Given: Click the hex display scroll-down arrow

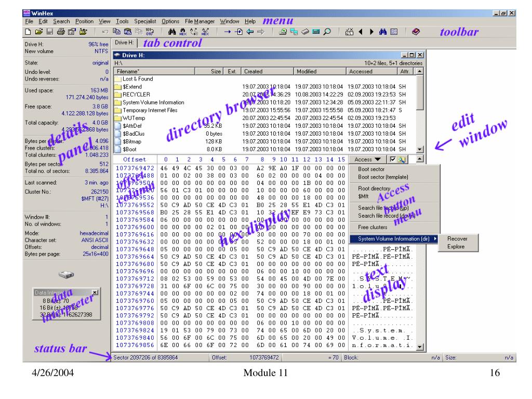Looking at the screenshot, I should (420, 347).
